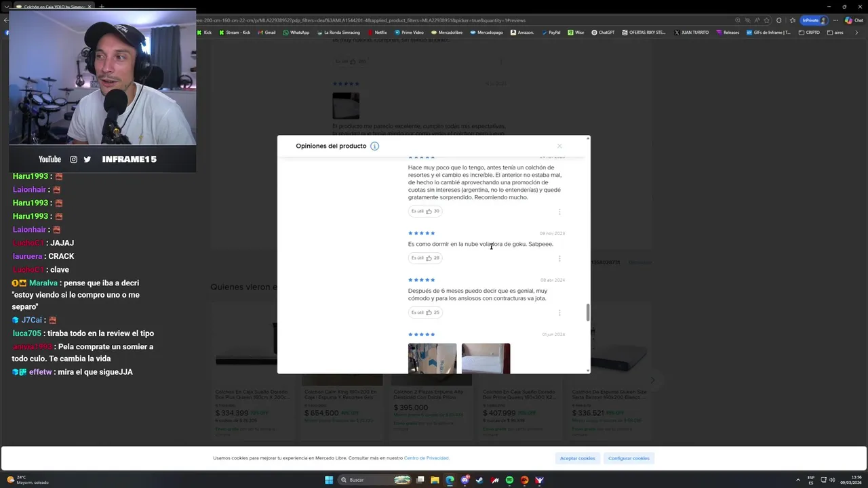Open JUAN TURRITO bookmark
Viewport: 868px width, 488px height.
pos(691,32)
